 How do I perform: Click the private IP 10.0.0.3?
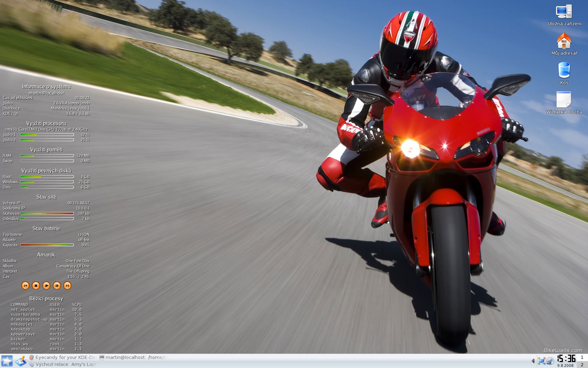tap(83, 208)
